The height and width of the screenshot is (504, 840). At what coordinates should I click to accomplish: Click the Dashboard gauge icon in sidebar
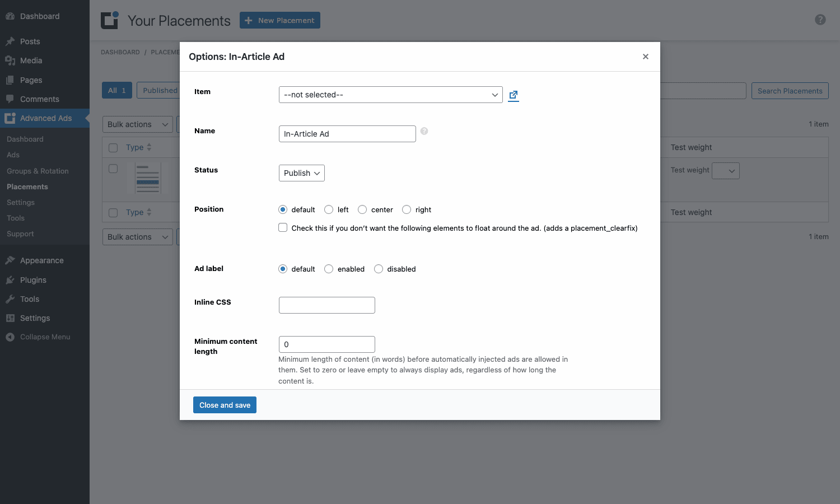[x=10, y=16]
